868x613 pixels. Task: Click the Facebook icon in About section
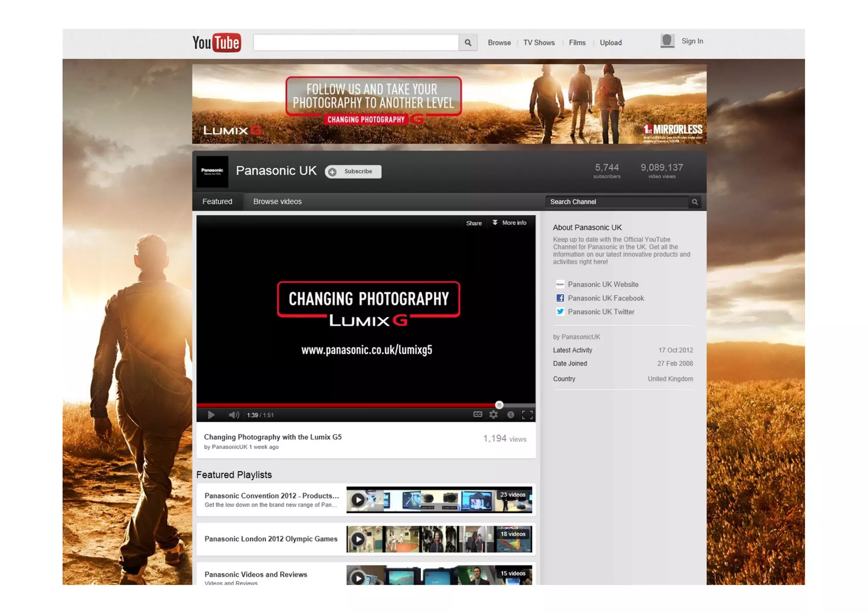560,298
